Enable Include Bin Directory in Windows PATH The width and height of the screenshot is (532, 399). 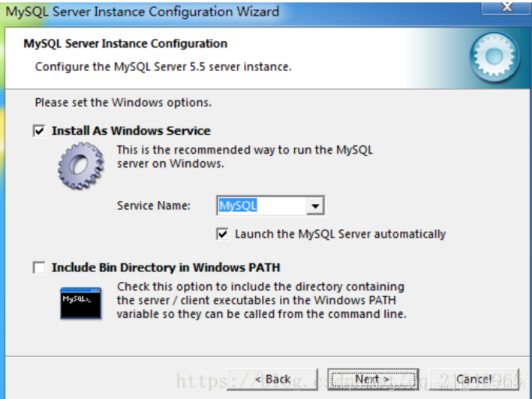pos(39,267)
